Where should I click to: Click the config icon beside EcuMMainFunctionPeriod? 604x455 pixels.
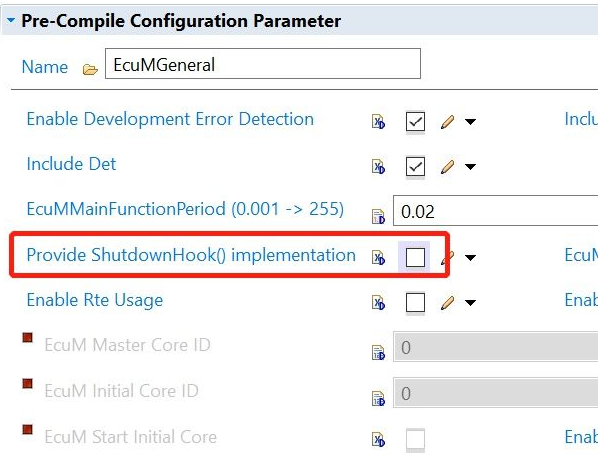point(378,213)
